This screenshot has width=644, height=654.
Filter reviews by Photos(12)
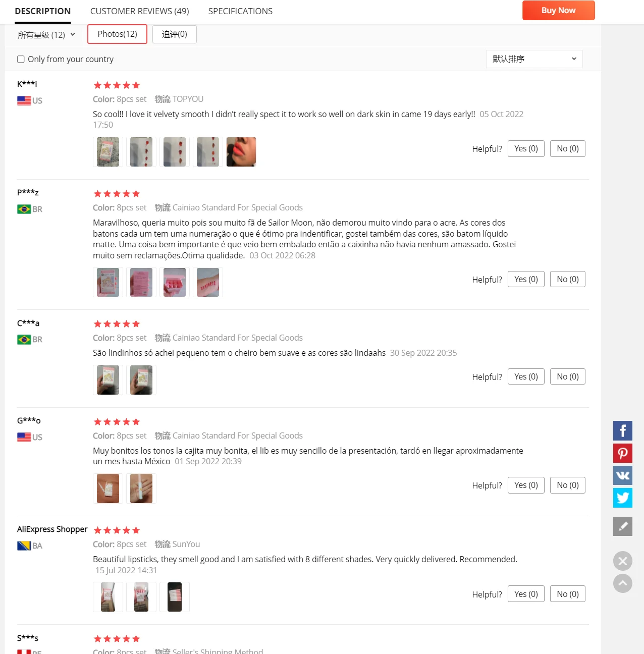[x=117, y=34]
